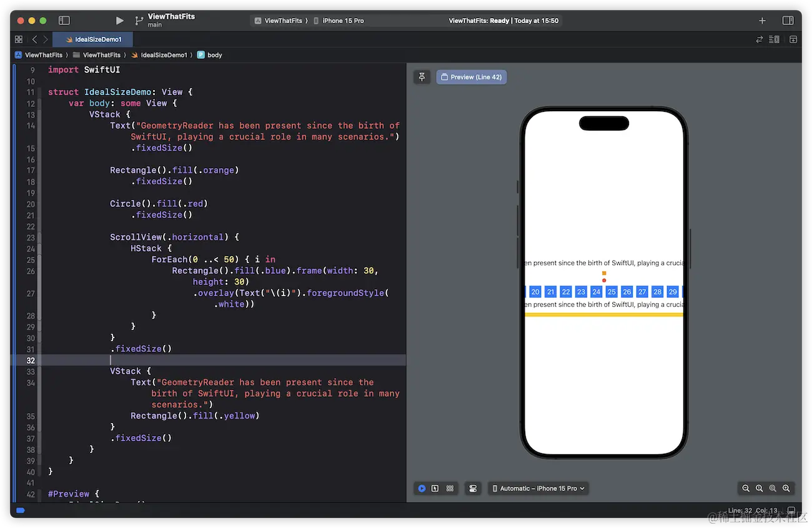Image resolution: width=812 pixels, height=528 pixels.
Task: Click the code review arrows icon
Action: 760,39
